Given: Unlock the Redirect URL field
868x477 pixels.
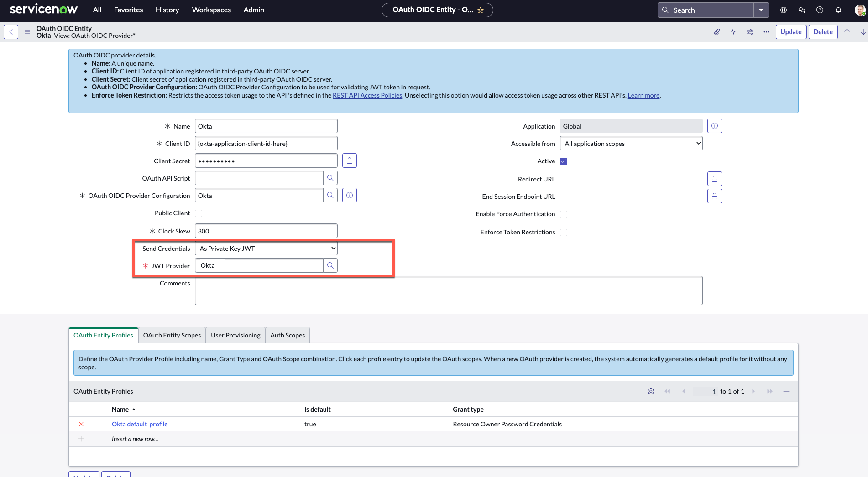Looking at the screenshot, I should [715, 179].
